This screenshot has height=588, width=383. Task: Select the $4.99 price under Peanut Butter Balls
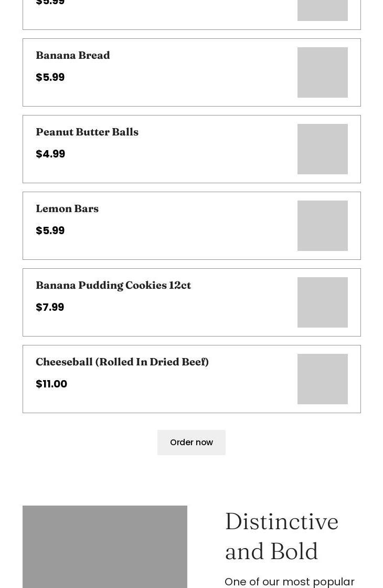point(50,153)
